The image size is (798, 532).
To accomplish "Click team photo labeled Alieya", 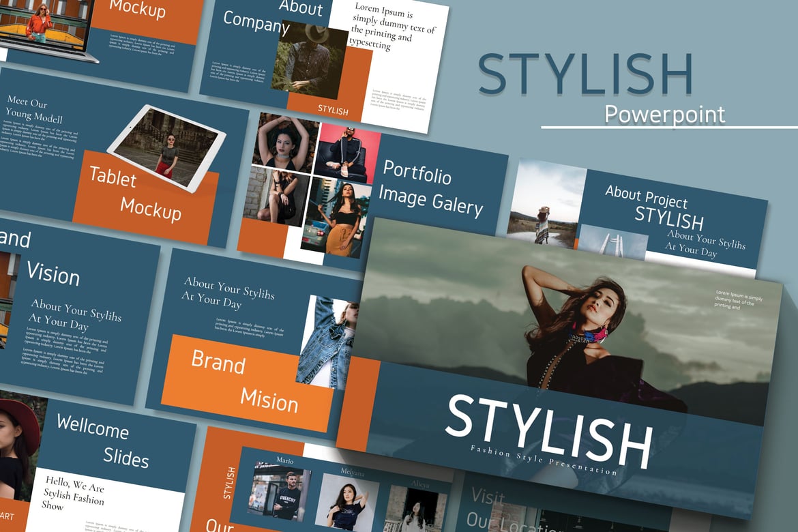I will (x=416, y=509).
